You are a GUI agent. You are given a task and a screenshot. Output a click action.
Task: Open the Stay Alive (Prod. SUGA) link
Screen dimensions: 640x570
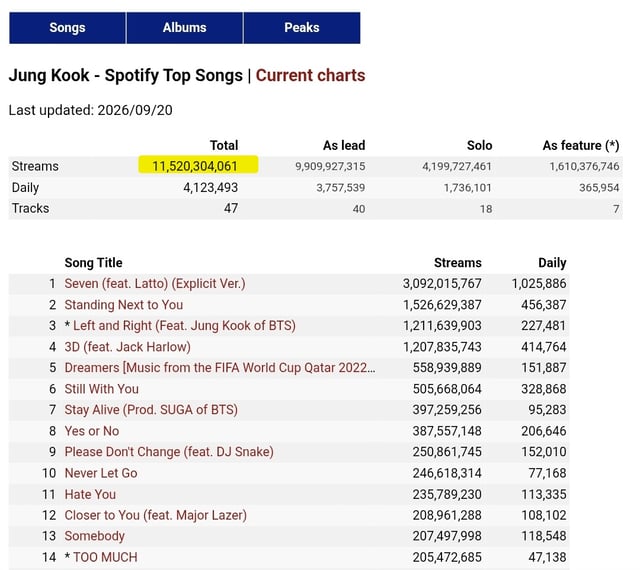click(151, 410)
